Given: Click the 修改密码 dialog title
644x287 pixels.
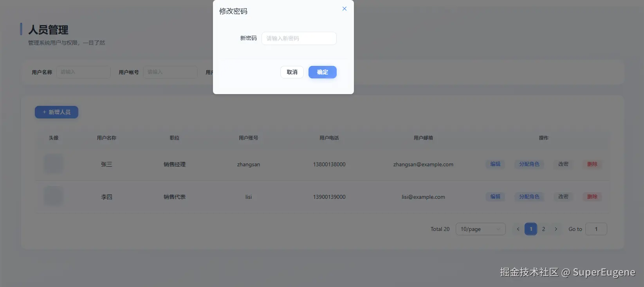Looking at the screenshot, I should (233, 11).
